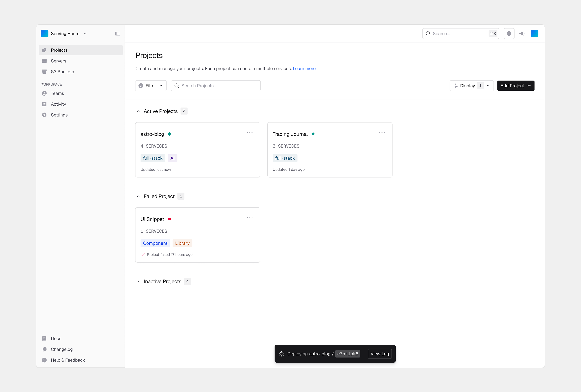
Task: Open the Changelog icon
Action: coord(44,349)
